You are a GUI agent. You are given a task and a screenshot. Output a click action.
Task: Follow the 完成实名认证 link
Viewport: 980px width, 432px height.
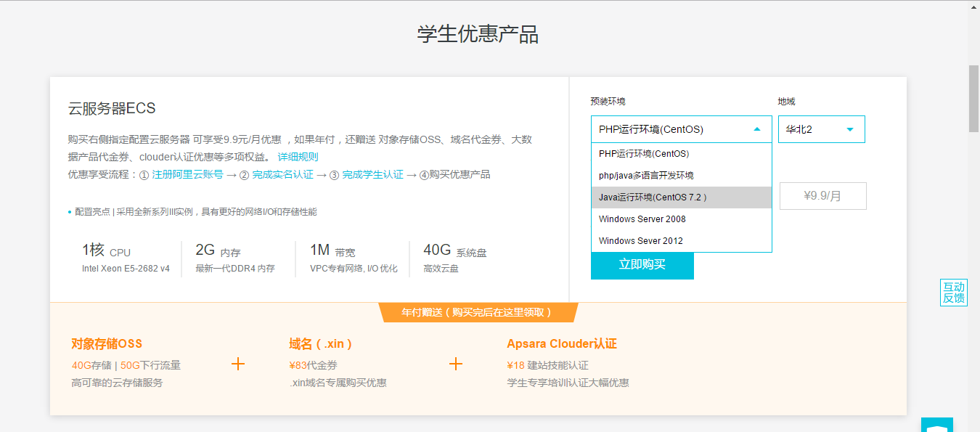(282, 174)
